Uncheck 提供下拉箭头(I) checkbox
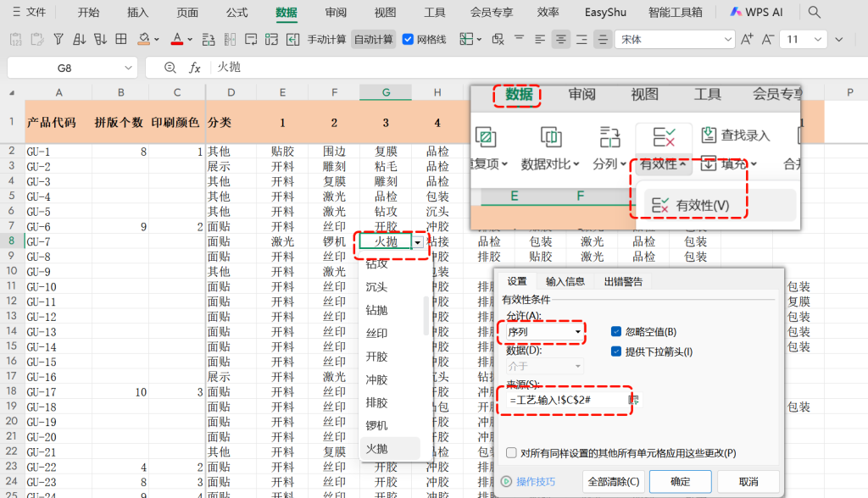Image resolution: width=868 pixels, height=498 pixels. tap(616, 351)
